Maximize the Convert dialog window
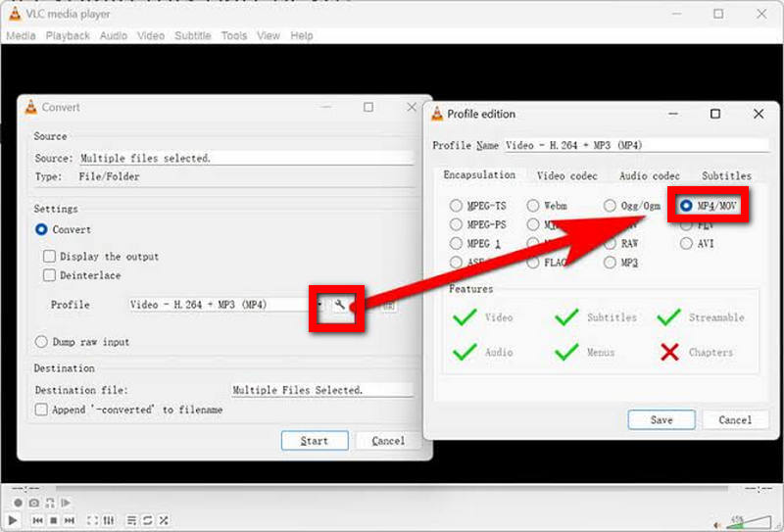This screenshot has width=784, height=532. tap(368, 107)
